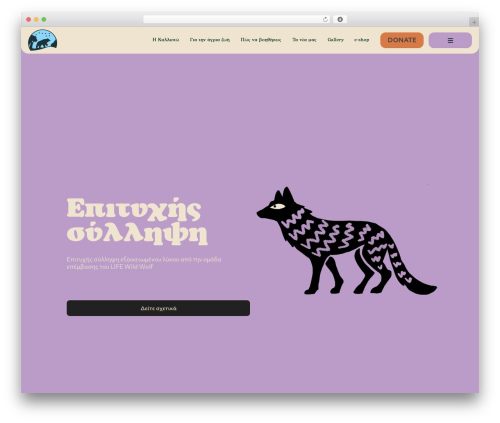
Task: Open the 'Πώς να βοηθήσεις' menu item
Action: (261, 40)
